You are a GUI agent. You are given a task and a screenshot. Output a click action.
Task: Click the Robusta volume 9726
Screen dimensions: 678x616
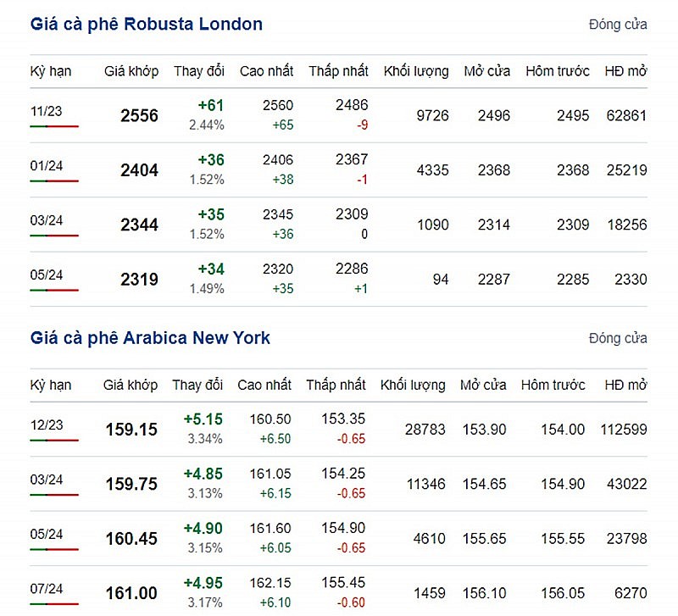tap(432, 116)
